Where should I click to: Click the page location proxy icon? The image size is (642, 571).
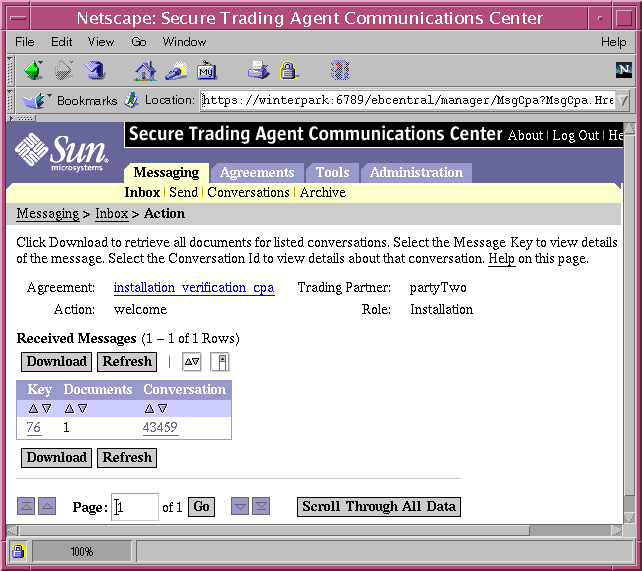click(131, 100)
